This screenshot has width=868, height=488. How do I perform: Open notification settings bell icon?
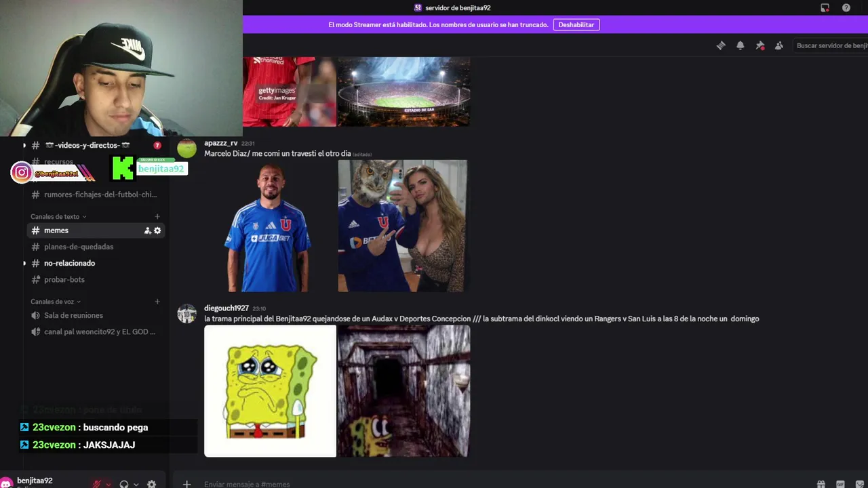tap(741, 45)
